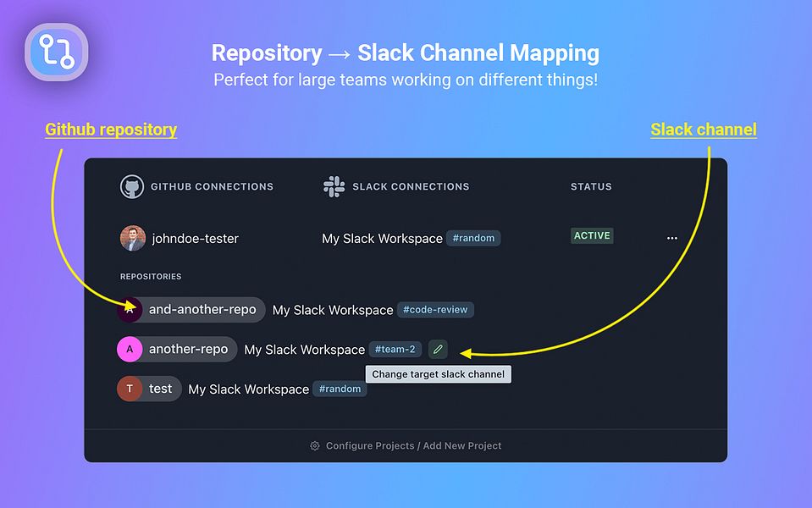Click the and-another-repo avatar badge
This screenshot has height=508, width=812.
[130, 309]
